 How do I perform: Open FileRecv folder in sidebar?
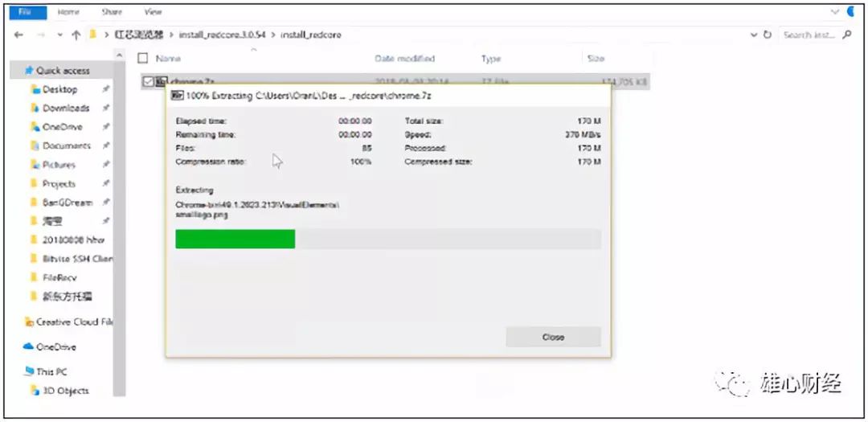59,277
